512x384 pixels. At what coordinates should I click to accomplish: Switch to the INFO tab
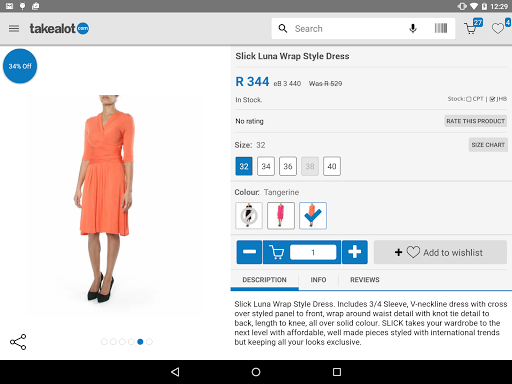tap(318, 280)
